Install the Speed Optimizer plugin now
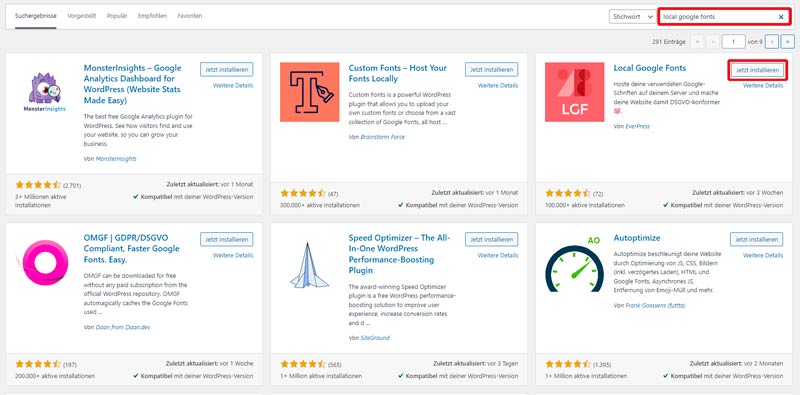800x395 pixels. [x=491, y=239]
